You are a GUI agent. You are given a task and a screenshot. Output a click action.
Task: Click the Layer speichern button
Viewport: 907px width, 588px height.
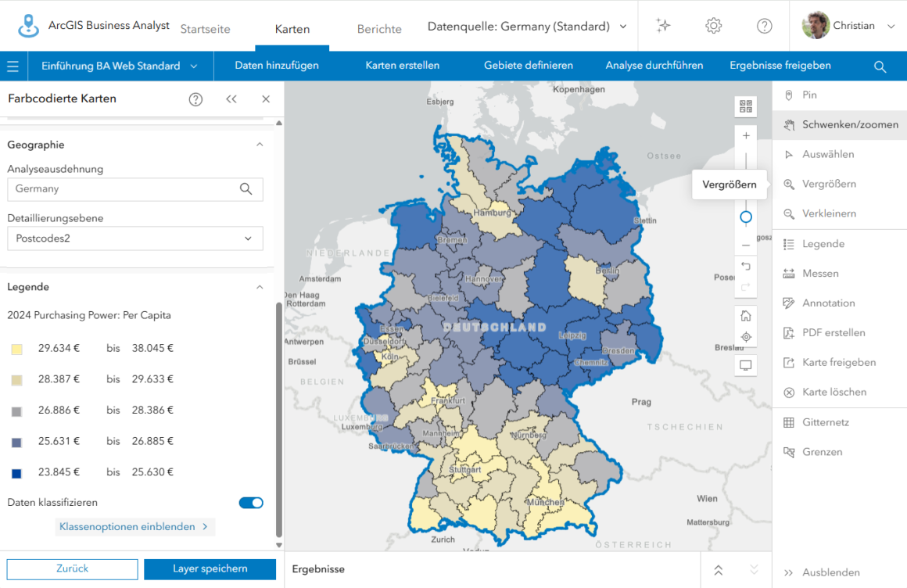210,569
